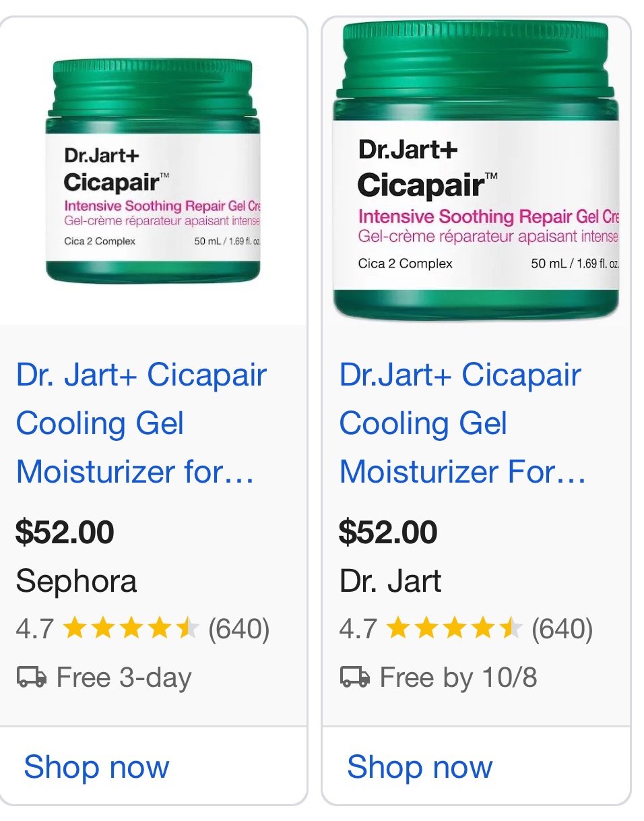
Task: Open the Sephora Cicapair product image
Action: pos(153,171)
